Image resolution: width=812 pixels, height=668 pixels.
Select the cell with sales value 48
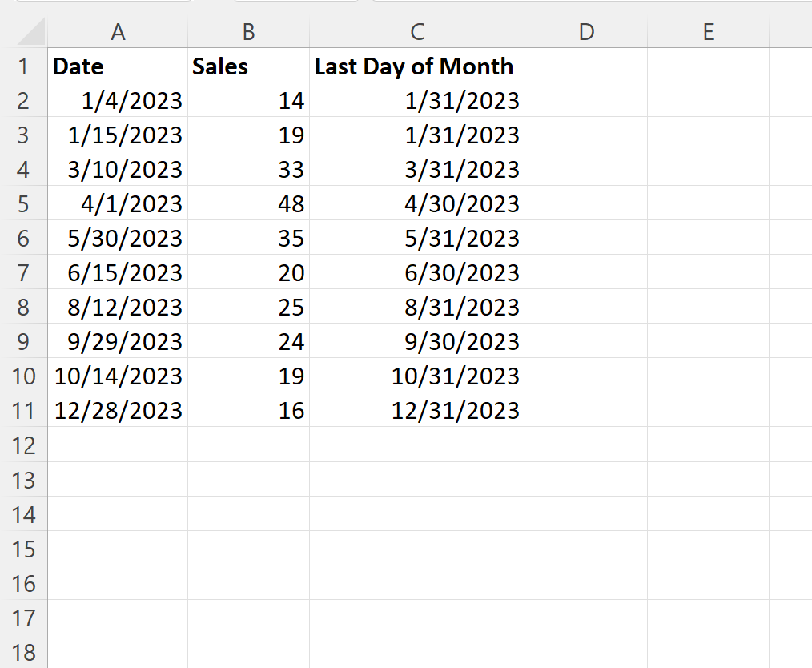point(248,203)
